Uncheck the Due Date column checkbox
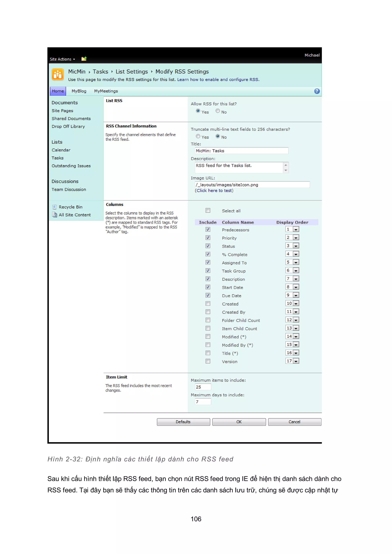Viewport: 392px width, 554px height. [208, 295]
